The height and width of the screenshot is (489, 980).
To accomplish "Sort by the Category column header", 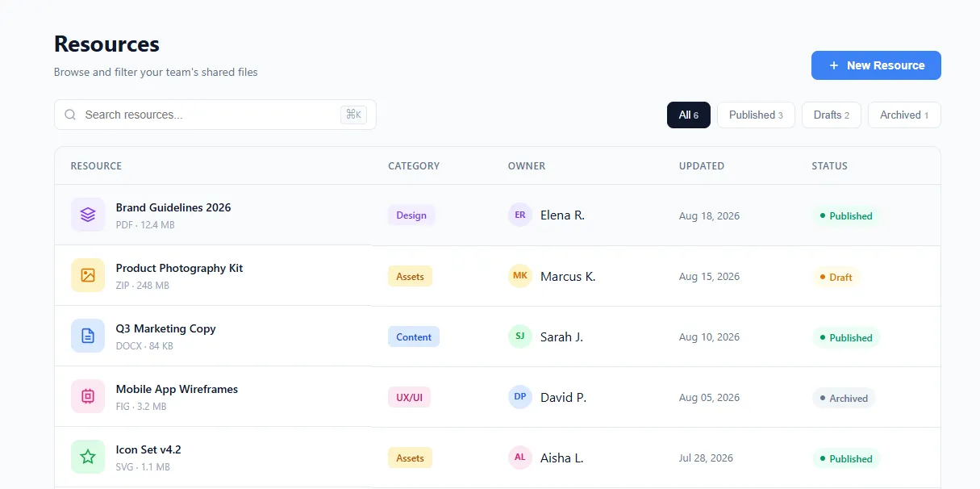I will [x=414, y=166].
